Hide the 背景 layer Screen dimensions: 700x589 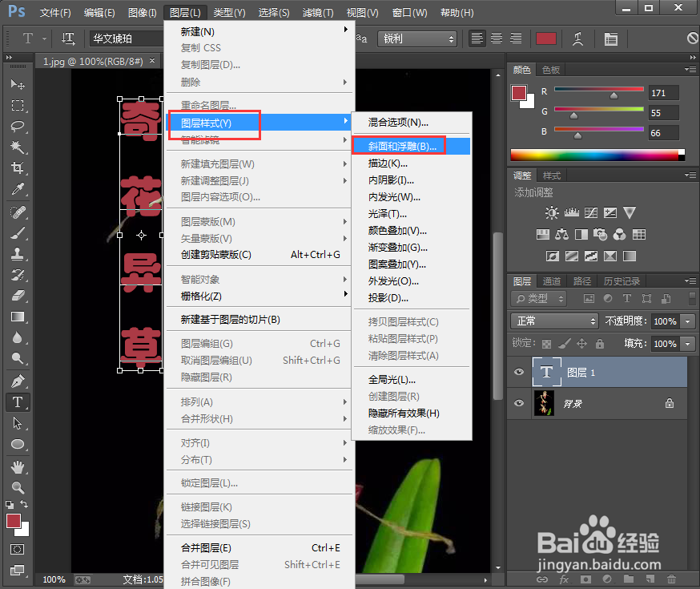click(x=519, y=403)
